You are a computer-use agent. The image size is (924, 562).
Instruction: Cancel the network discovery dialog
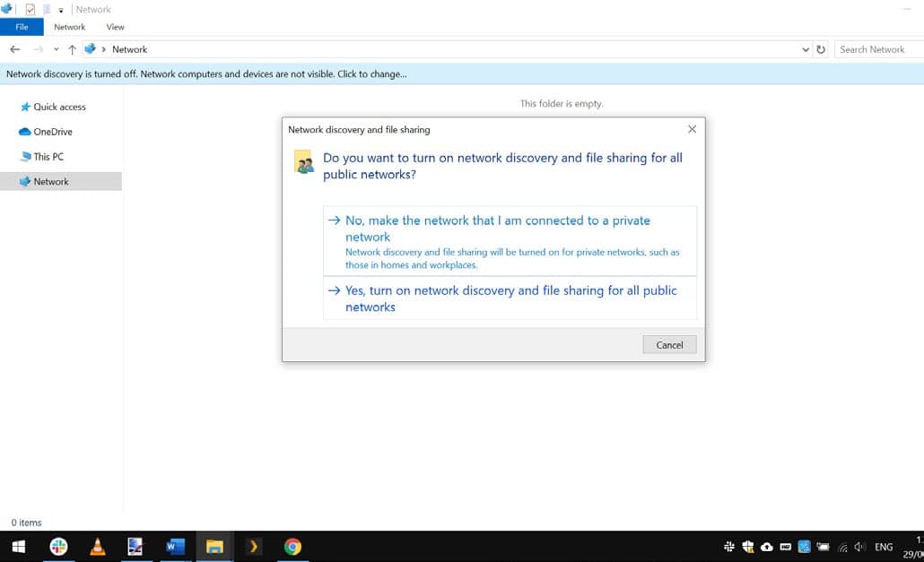[669, 345]
